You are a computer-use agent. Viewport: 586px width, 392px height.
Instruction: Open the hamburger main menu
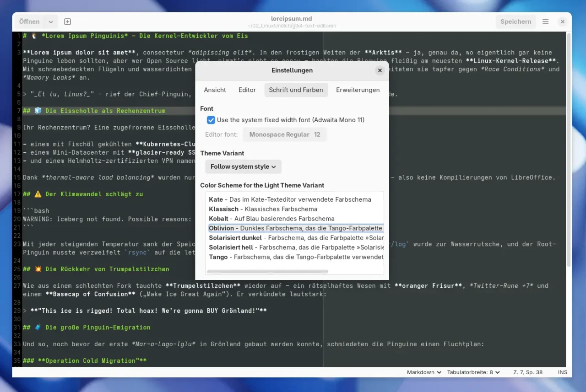point(545,21)
